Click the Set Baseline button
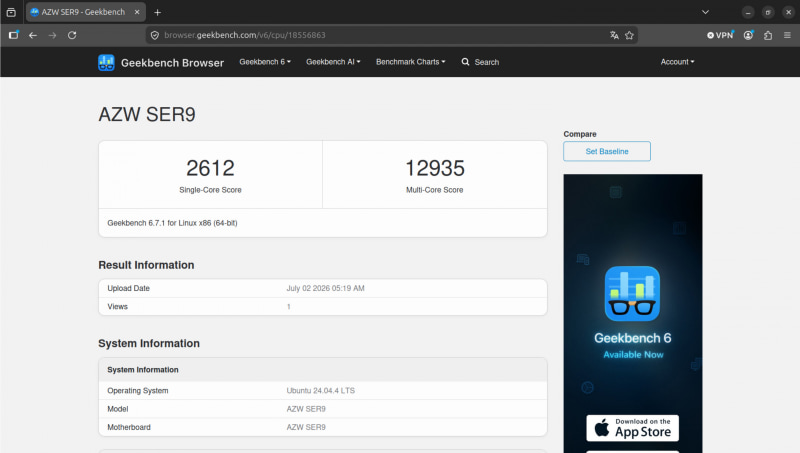This screenshot has width=800, height=453. (607, 151)
